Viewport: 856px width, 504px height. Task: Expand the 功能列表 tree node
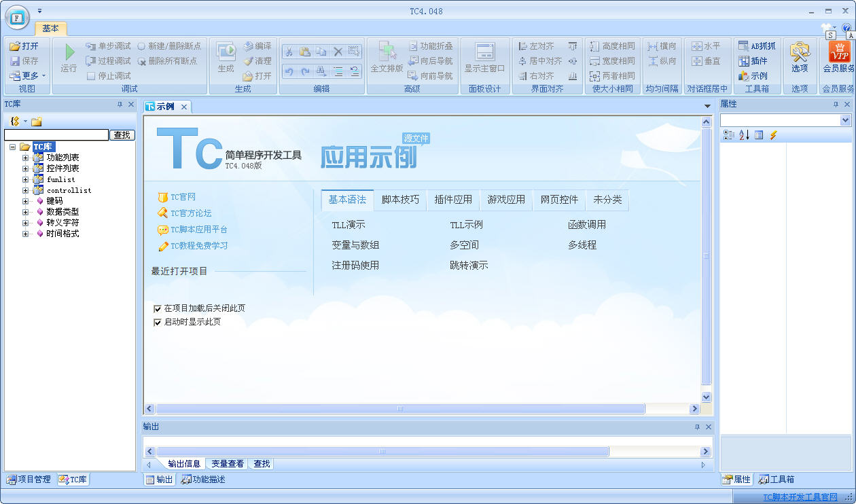click(x=25, y=157)
